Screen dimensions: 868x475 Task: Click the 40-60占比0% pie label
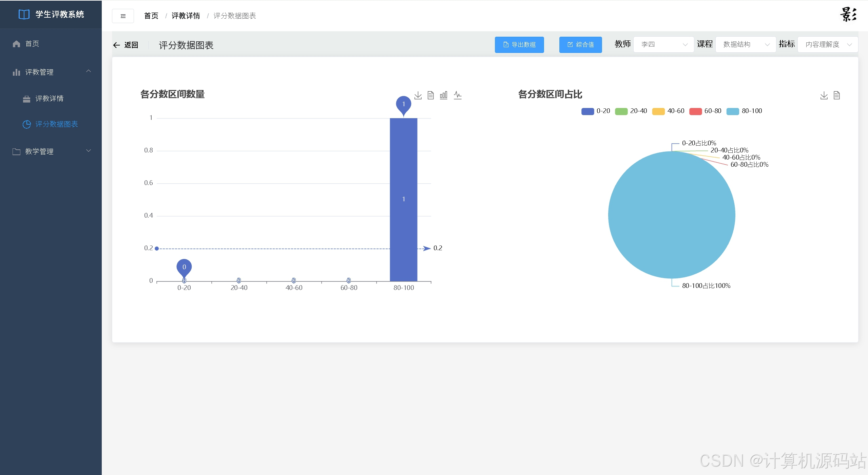(741, 158)
